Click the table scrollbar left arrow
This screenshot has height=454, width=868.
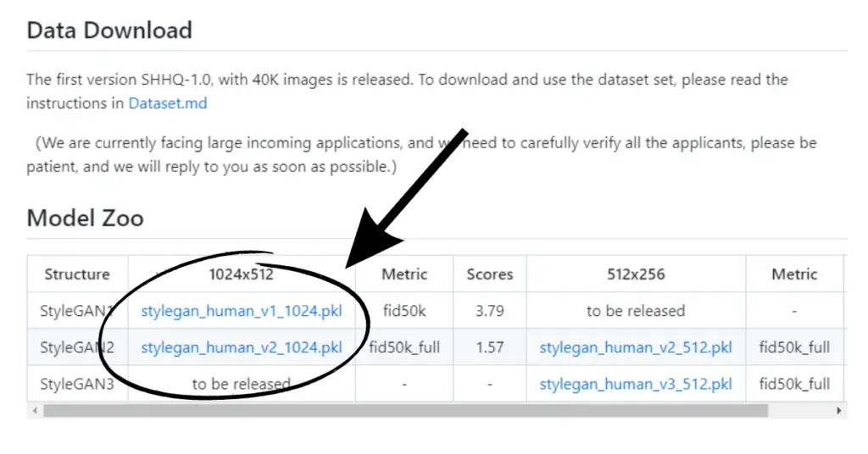[35, 410]
